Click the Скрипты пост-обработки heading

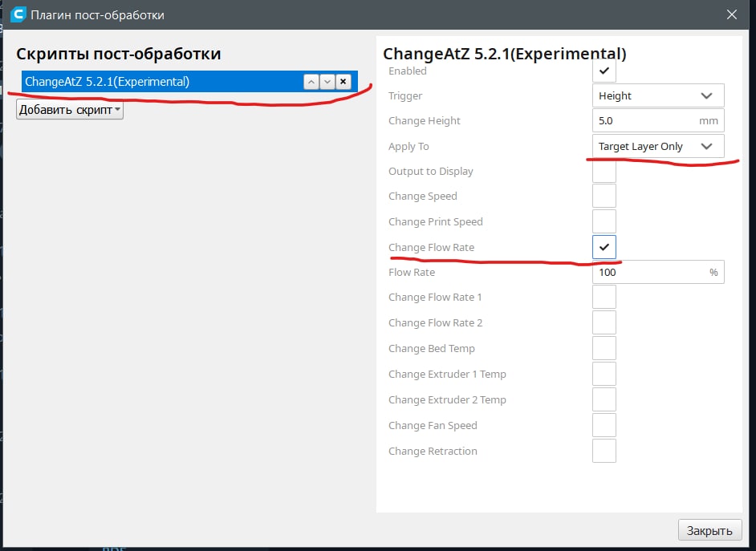coord(119,54)
